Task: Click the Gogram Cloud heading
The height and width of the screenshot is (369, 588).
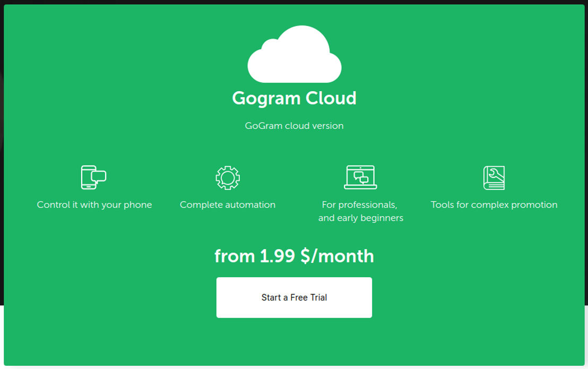Action: click(x=295, y=99)
